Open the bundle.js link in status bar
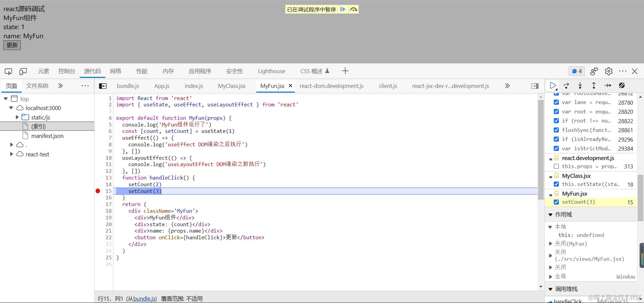Viewport: 644px width, 303px height. click(x=145, y=299)
